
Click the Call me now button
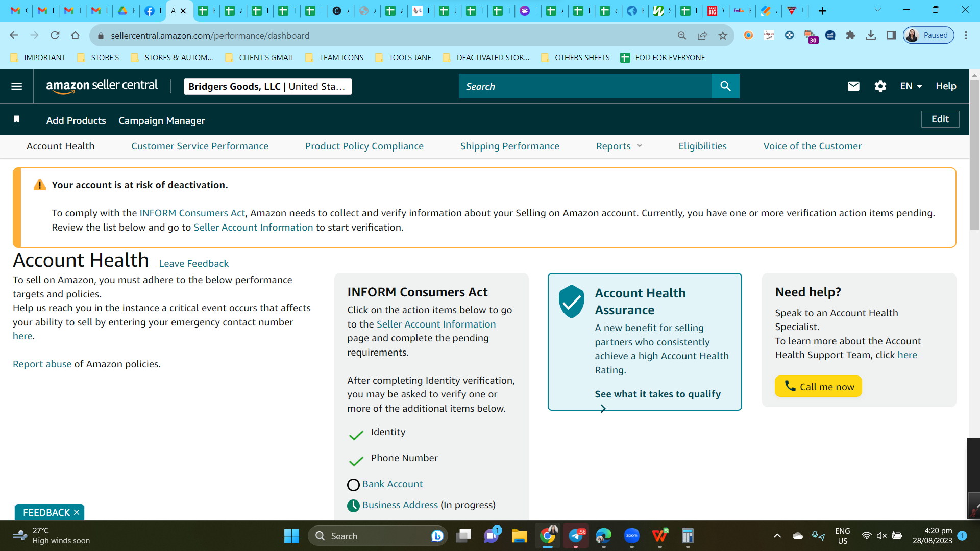click(818, 386)
